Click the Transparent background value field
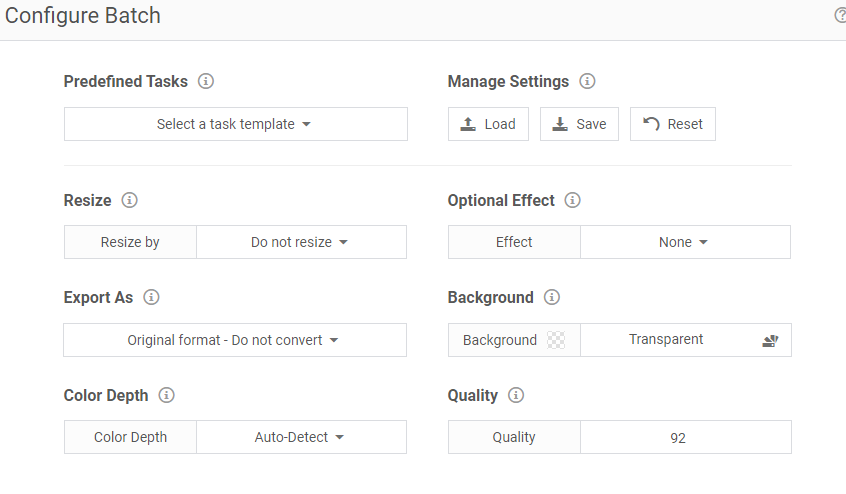The image size is (846, 494). click(x=666, y=340)
